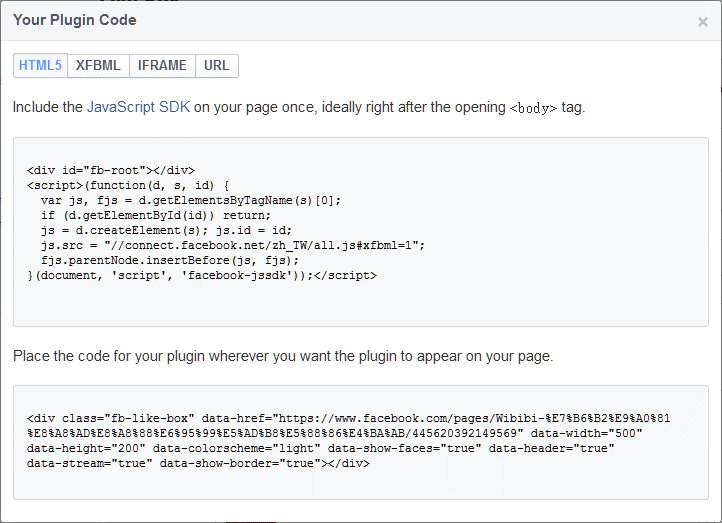Click the fb-root div line in SDK code
Screen dimensions: 722x523
pos(111,170)
